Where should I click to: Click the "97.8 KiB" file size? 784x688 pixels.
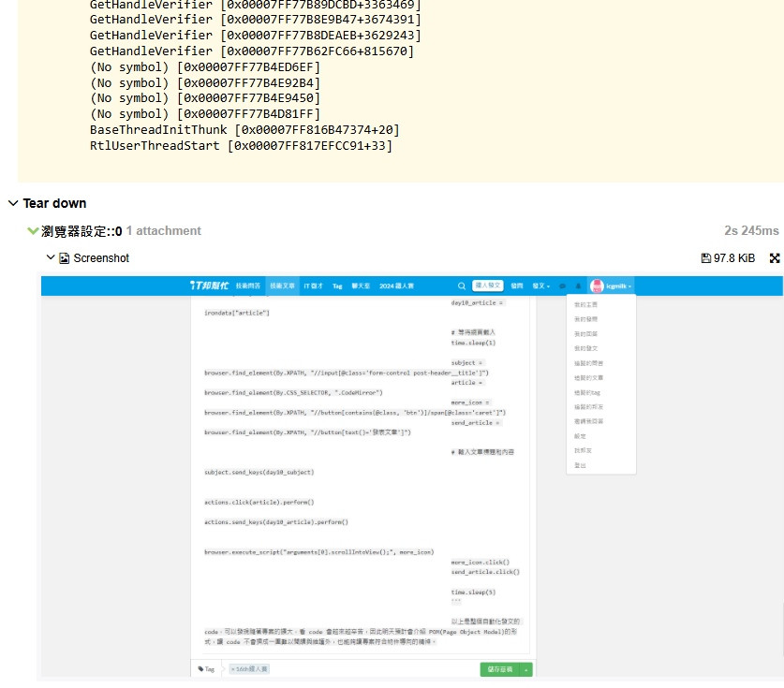[734, 258]
